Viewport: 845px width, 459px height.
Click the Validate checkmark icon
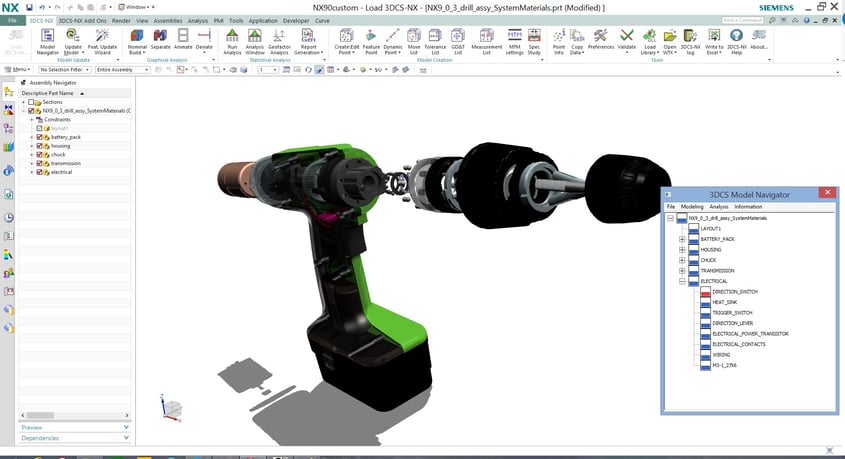point(627,40)
